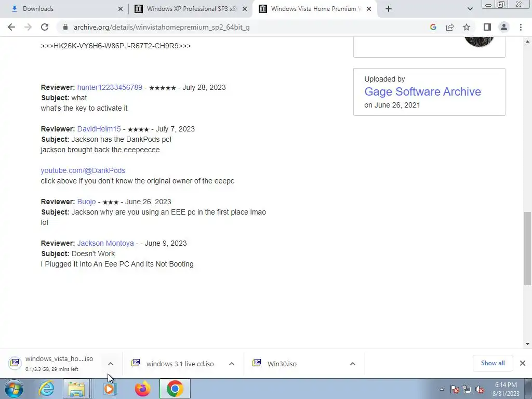
Task: Open the taskbar clock showing 6:14 PM
Action: 506,389
